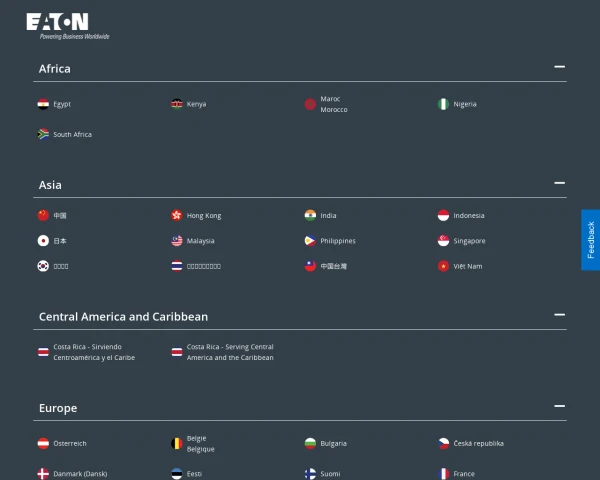Choose Singapore from the Asia list
Viewport: 600px width, 480px height.
pyautogui.click(x=469, y=241)
